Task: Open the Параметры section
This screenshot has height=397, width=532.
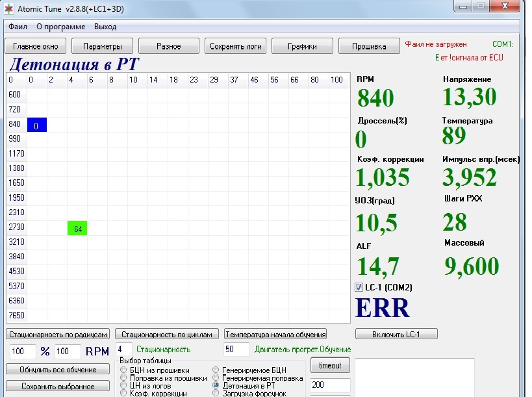Action: (x=102, y=46)
